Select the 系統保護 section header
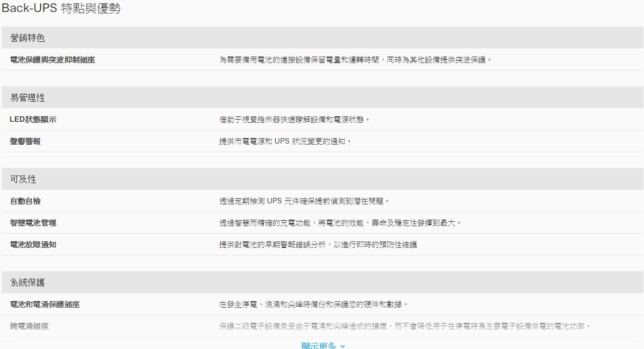Image resolution: width=644 pixels, height=349 pixels. coord(323,283)
